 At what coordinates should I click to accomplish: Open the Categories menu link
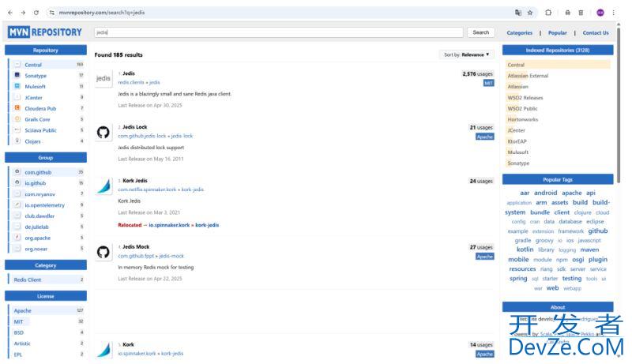[519, 32]
